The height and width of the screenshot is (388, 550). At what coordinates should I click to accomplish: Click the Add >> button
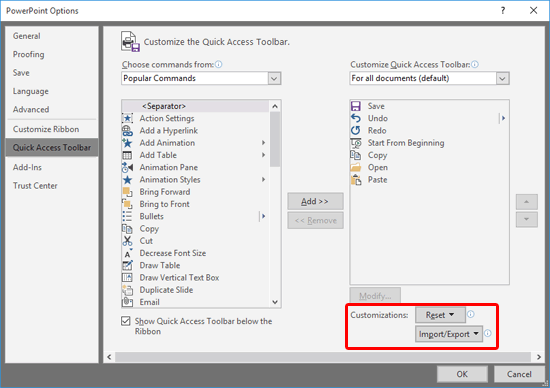[315, 201]
